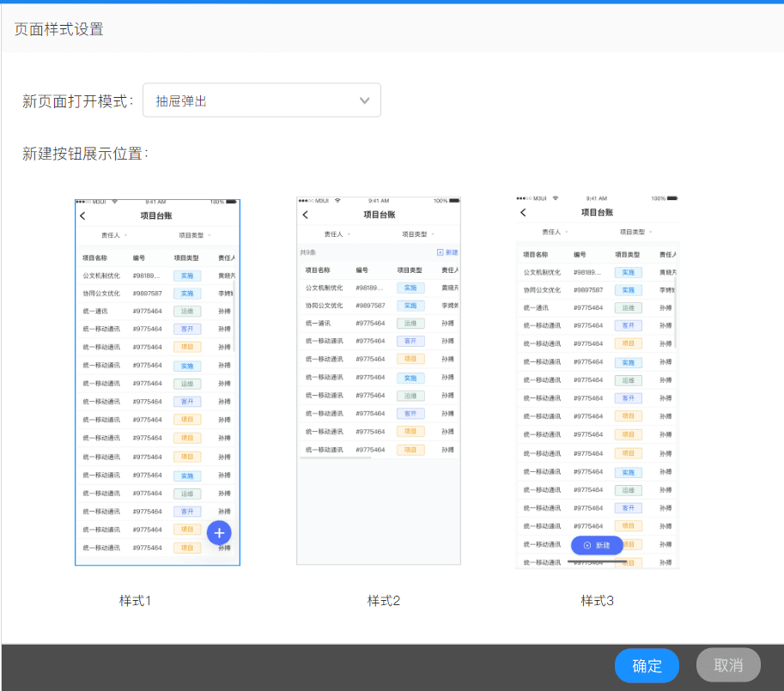Click the 共9条 text in 样式2 preview
784x691 pixels.
[x=307, y=252]
